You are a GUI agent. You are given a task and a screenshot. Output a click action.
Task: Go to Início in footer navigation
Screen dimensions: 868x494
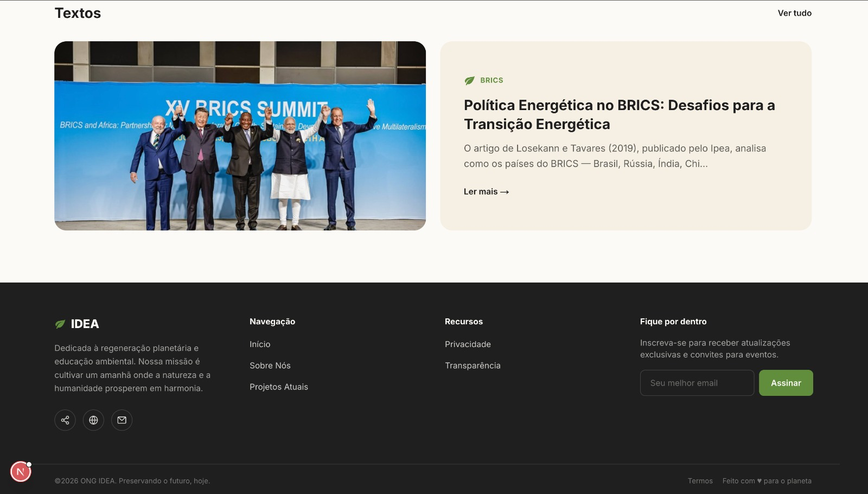(260, 344)
